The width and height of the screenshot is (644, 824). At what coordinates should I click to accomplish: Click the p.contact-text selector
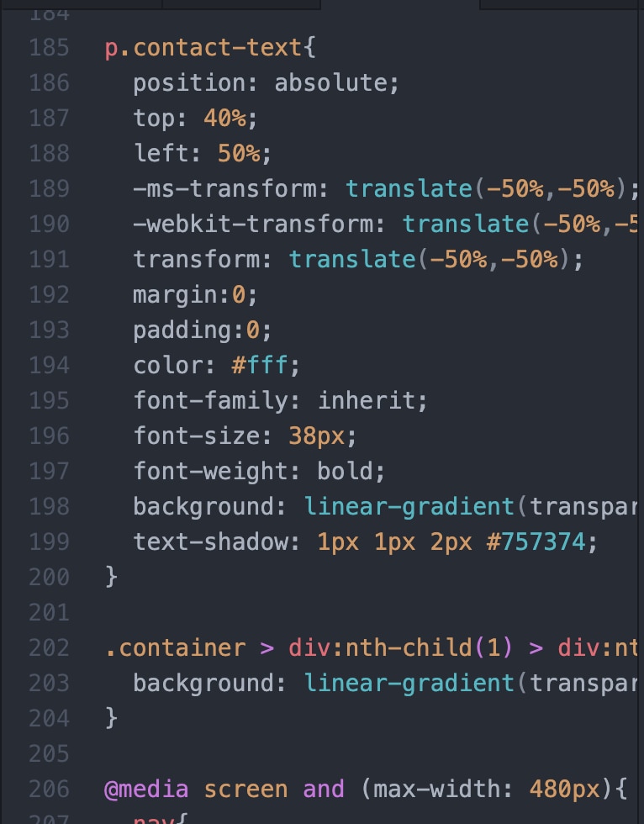pyautogui.click(x=203, y=48)
